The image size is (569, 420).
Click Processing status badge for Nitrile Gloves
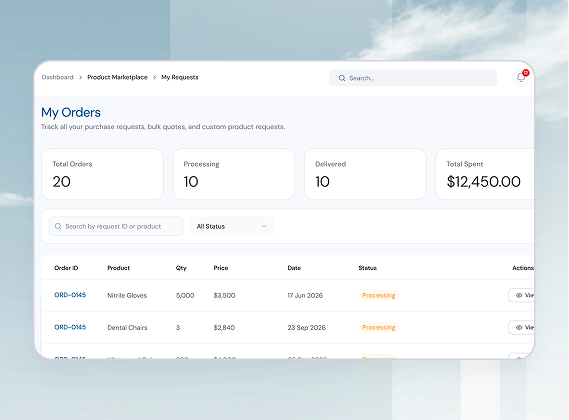click(x=378, y=295)
